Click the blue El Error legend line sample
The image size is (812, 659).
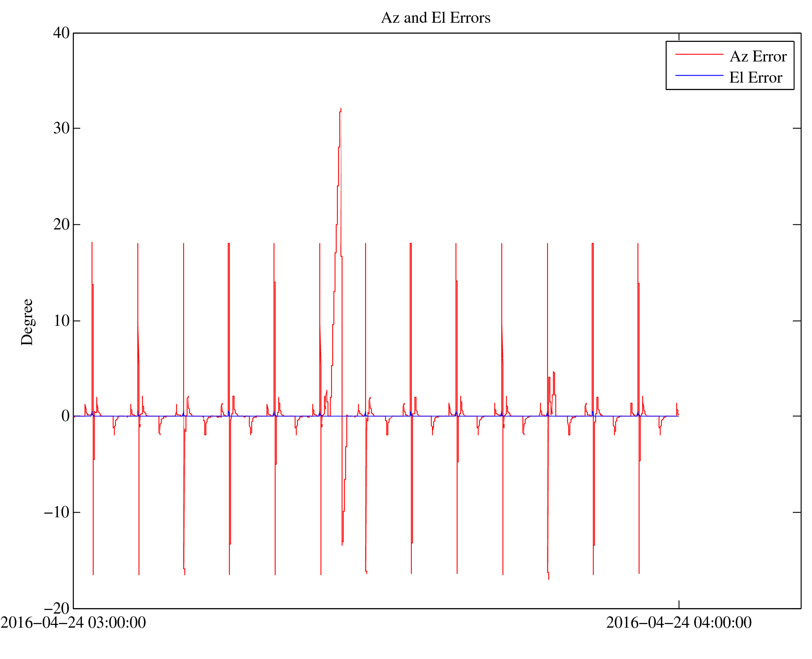699,75
